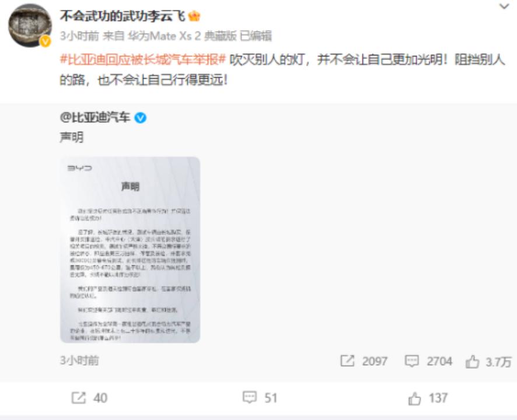Click the 声明 text in the quoted post

(72, 137)
